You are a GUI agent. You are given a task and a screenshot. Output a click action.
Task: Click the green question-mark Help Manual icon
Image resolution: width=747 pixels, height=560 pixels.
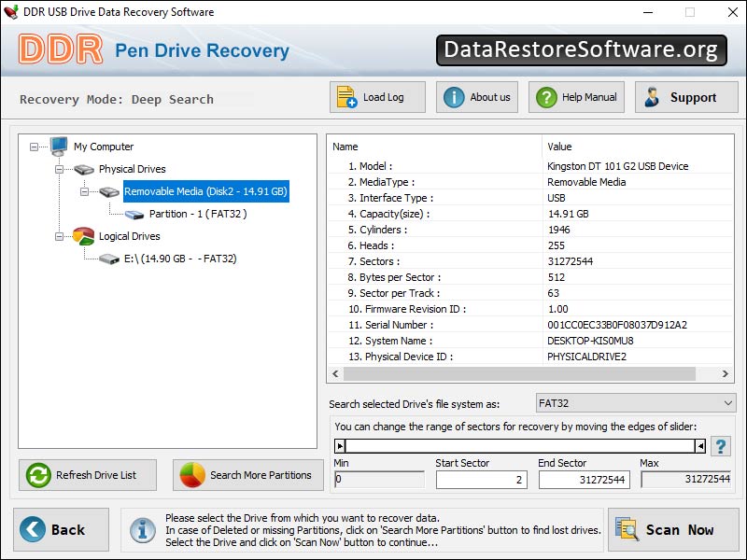pos(546,97)
